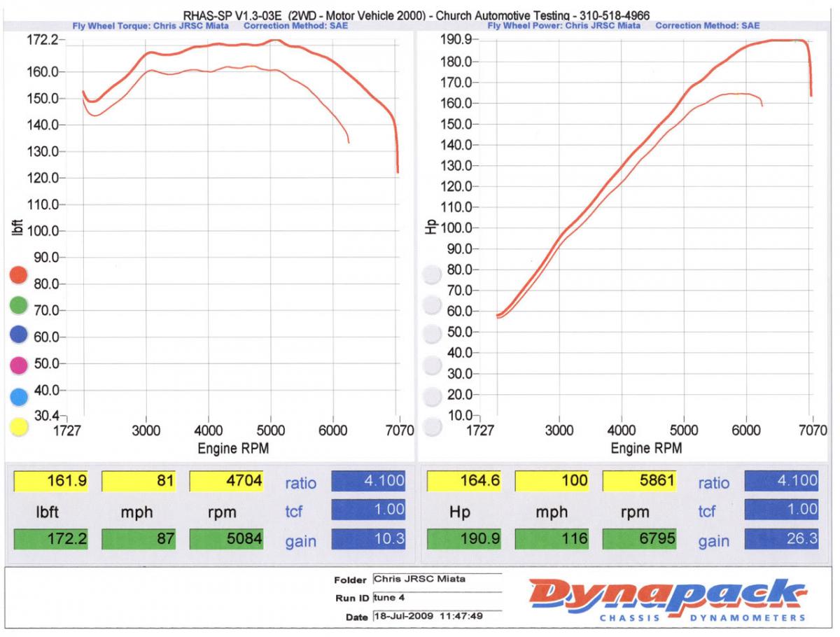Image resolution: width=840 pixels, height=637 pixels.
Task: Click the power gain label
Action: coord(714,541)
